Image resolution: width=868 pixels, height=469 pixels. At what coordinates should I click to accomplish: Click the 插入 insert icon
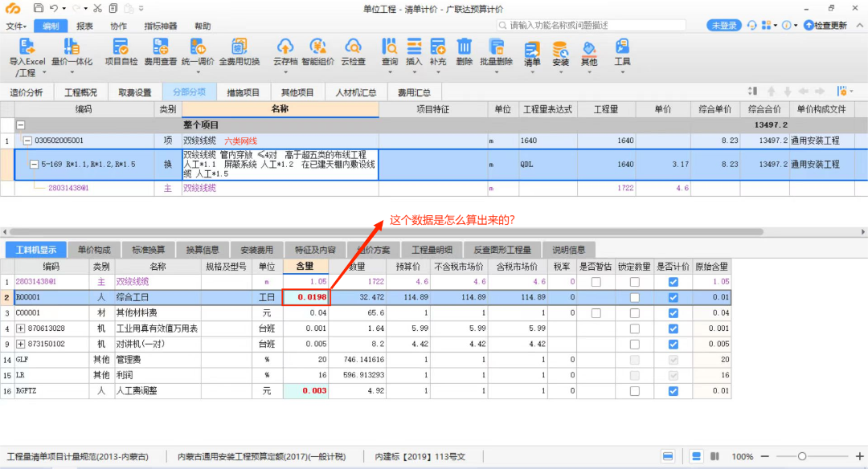tap(414, 46)
